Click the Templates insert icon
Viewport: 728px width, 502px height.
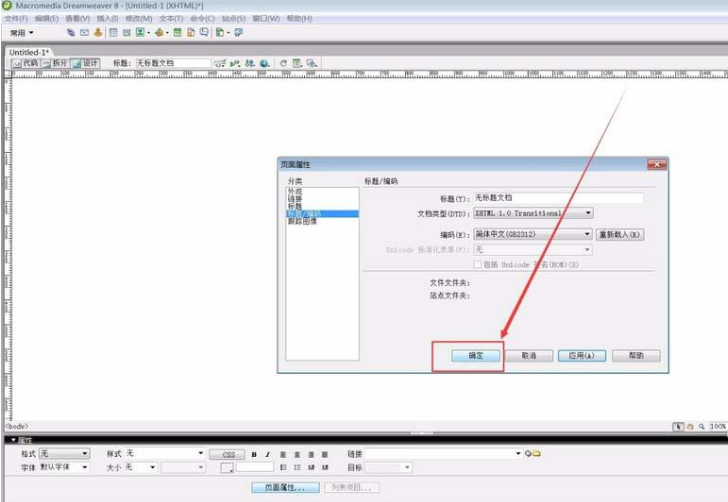(x=220, y=33)
